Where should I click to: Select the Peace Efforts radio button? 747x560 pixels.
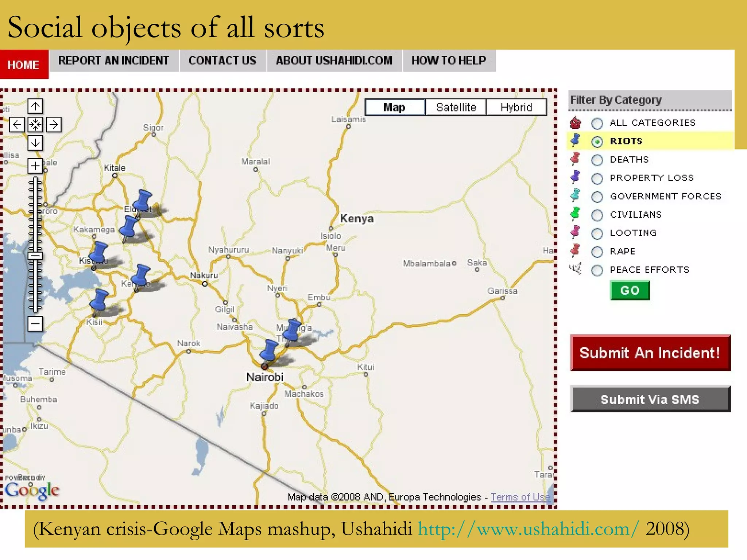tap(597, 271)
